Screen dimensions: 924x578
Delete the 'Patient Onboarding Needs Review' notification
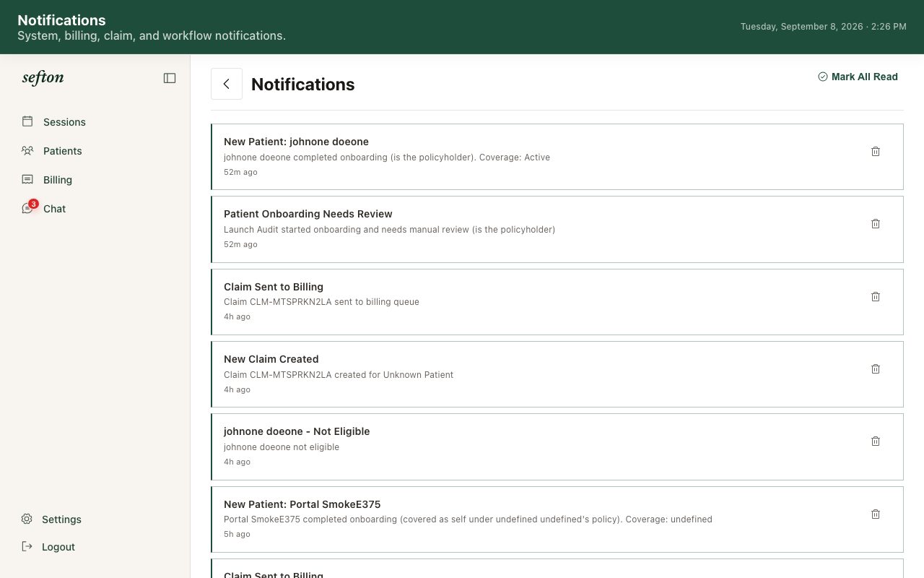click(876, 224)
